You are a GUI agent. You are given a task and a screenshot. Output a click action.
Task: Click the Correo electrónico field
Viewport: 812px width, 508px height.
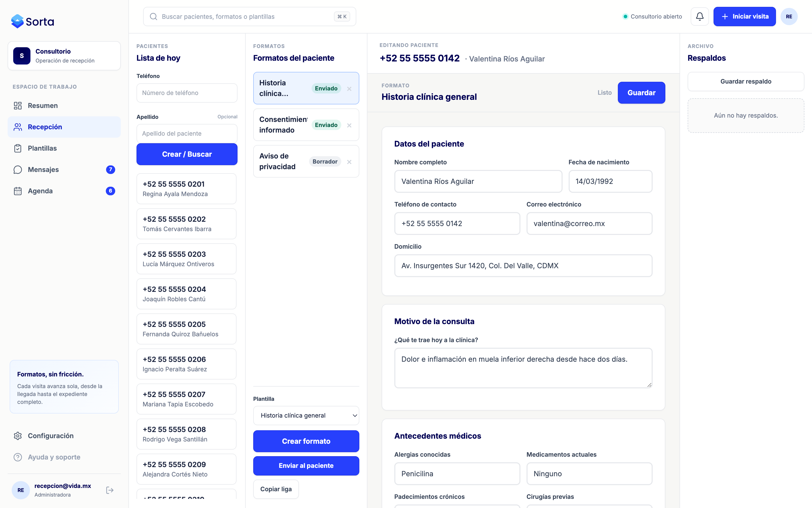[x=589, y=224]
